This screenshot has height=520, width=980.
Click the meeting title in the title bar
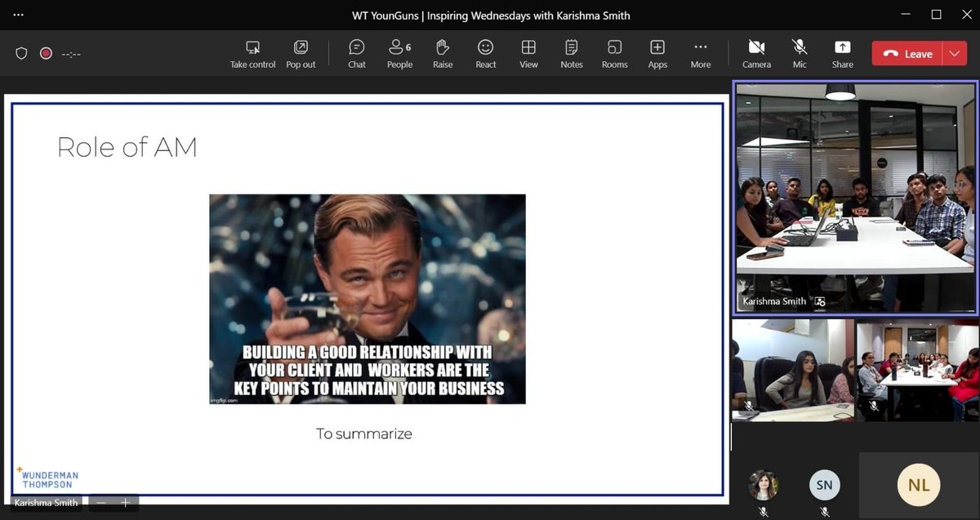tap(491, 16)
